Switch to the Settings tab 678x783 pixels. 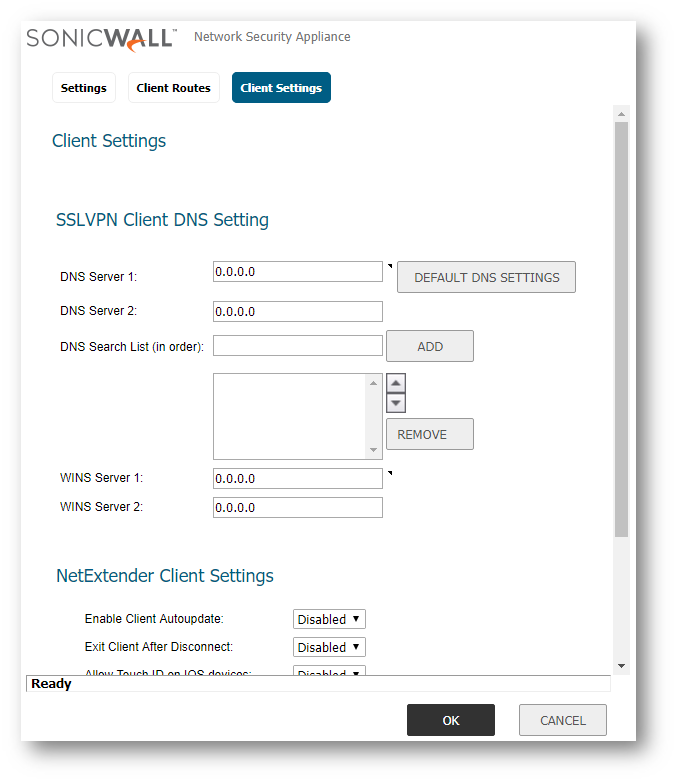click(x=84, y=88)
